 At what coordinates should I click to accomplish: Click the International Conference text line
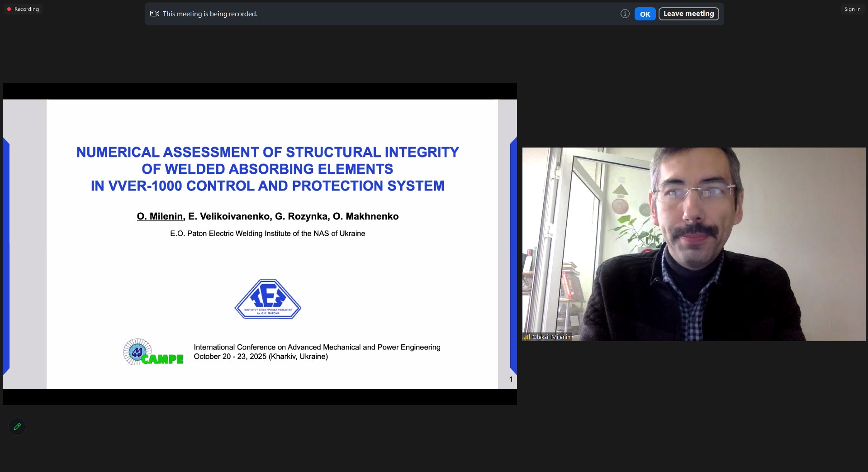point(317,347)
